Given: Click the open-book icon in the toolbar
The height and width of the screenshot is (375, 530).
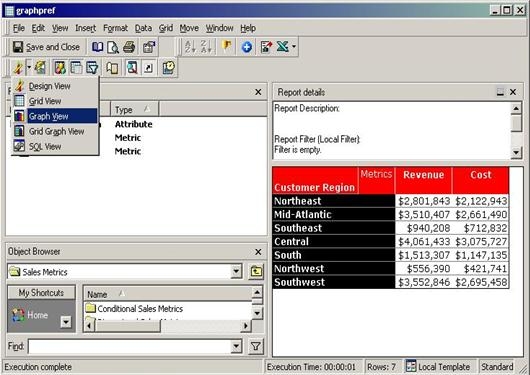Looking at the screenshot, I should [97, 47].
